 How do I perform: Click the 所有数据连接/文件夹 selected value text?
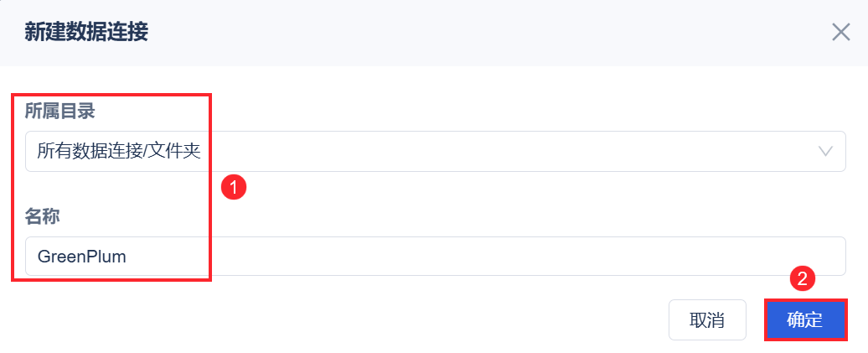click(118, 152)
